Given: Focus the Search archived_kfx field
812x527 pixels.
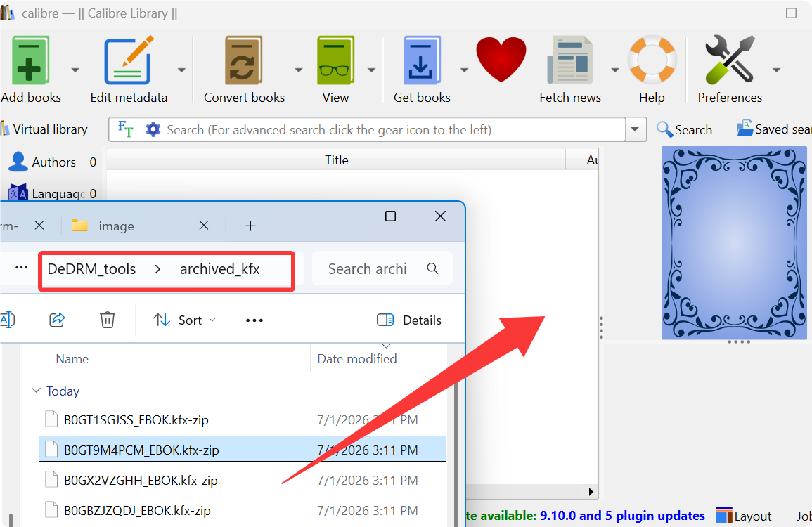Looking at the screenshot, I should click(382, 268).
